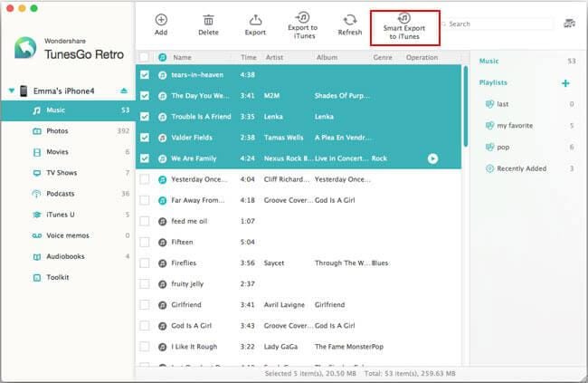
Task: Open TV Shows in the sidebar
Action: click(x=68, y=173)
